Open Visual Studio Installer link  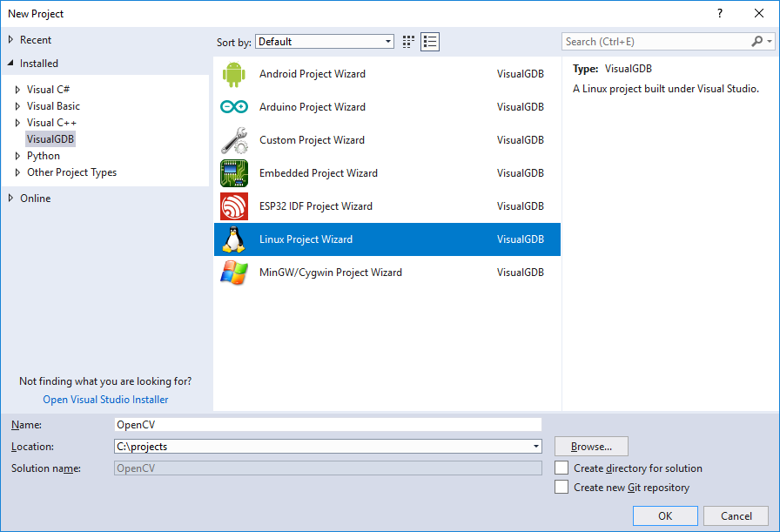point(105,400)
